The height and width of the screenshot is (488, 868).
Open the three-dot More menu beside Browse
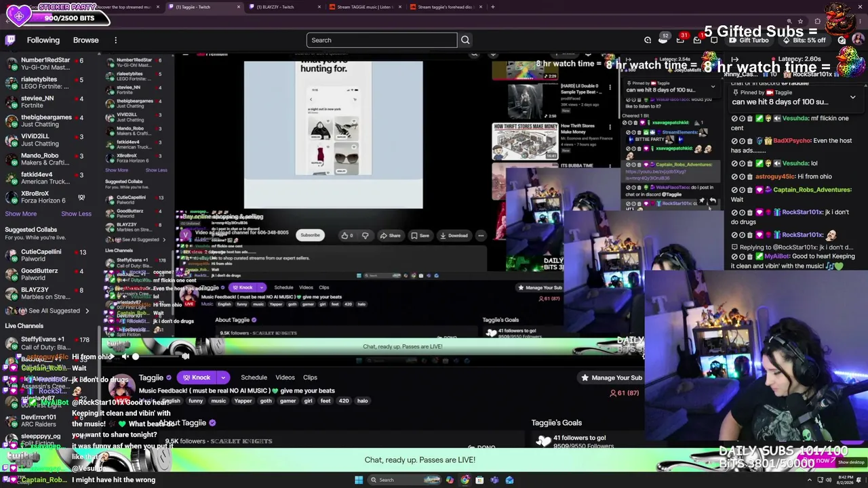tap(115, 40)
